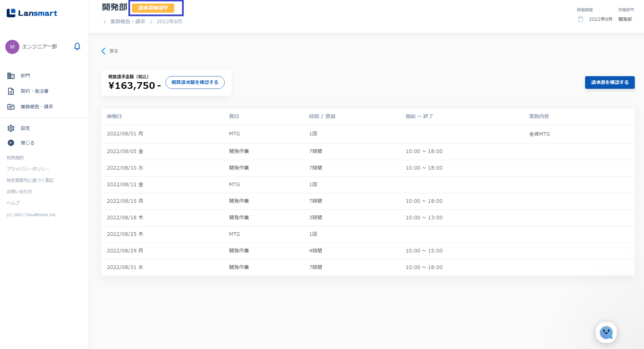Click MTG in the 2022/08/25 row
The image size is (644, 349).
(x=235, y=234)
